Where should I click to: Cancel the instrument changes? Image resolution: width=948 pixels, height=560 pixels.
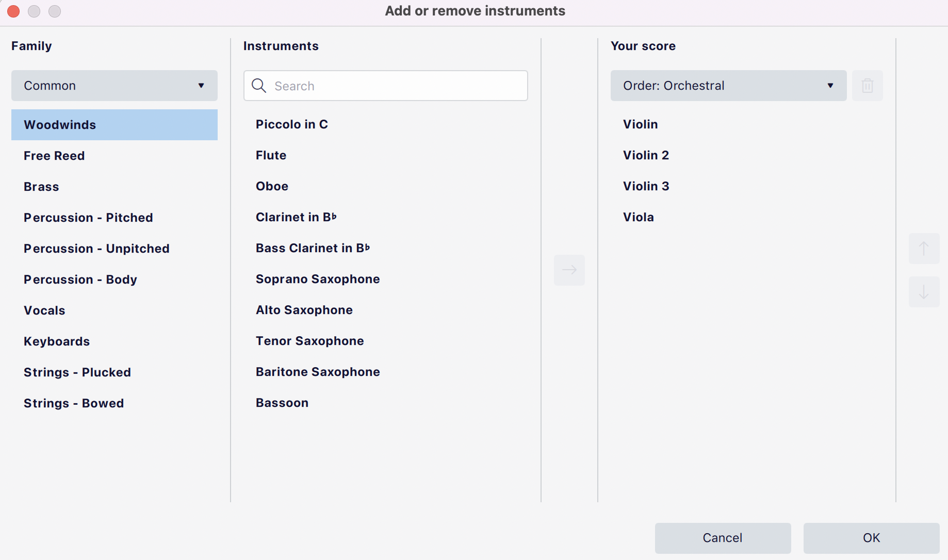click(x=722, y=538)
